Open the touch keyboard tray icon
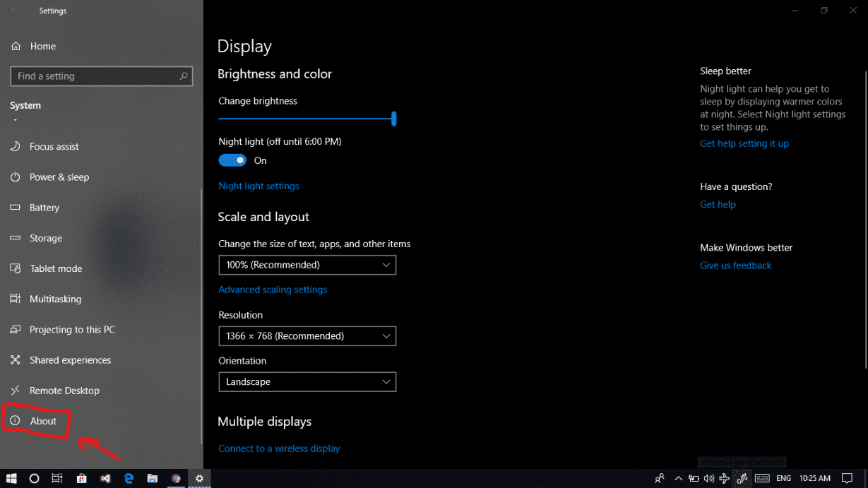 click(x=762, y=478)
